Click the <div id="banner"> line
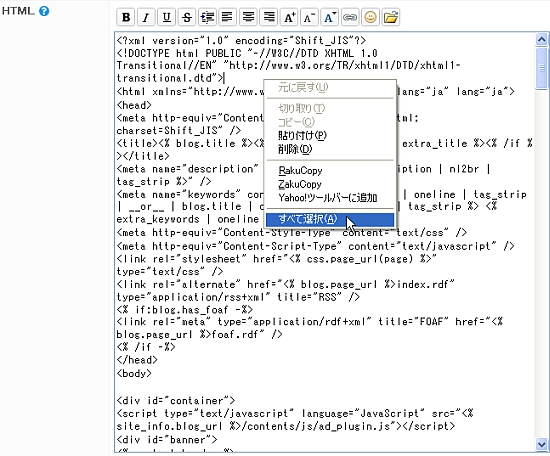Screen dimensions: 550x456 (x=167, y=439)
